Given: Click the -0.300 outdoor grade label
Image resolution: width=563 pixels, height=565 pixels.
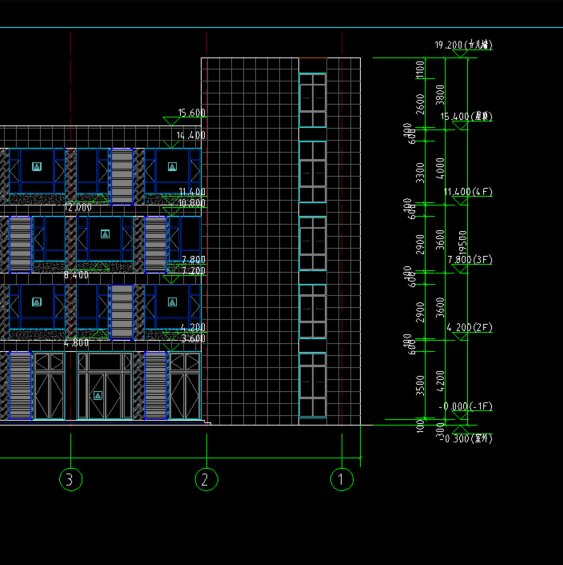Looking at the screenshot, I should coord(466,439).
